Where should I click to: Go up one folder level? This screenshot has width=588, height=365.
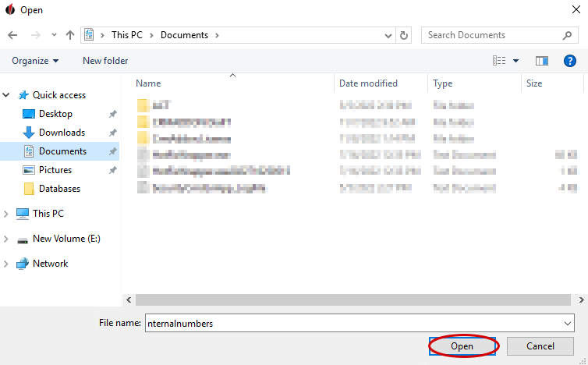click(x=70, y=35)
